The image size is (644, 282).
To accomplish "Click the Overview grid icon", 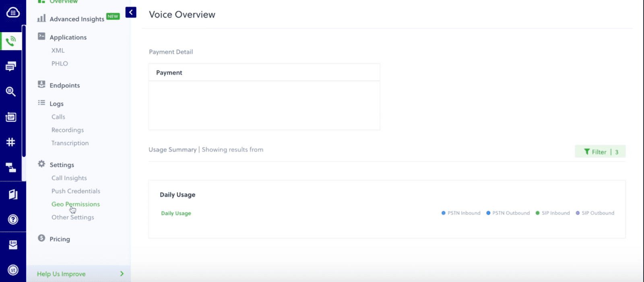I will (41, 1).
